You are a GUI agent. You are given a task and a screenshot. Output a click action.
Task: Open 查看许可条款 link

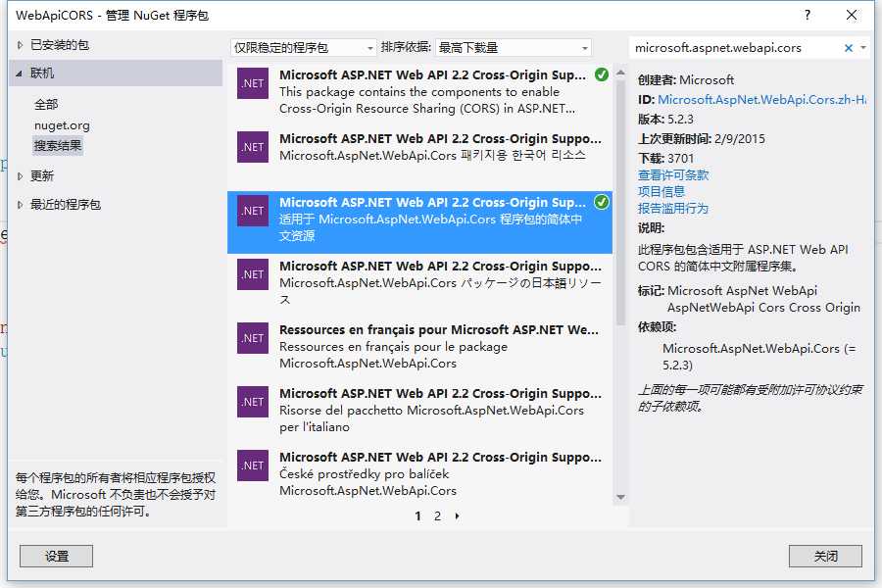pos(673,175)
